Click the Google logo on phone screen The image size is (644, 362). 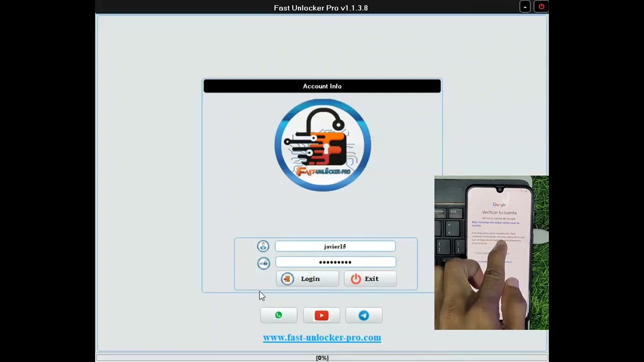[499, 205]
